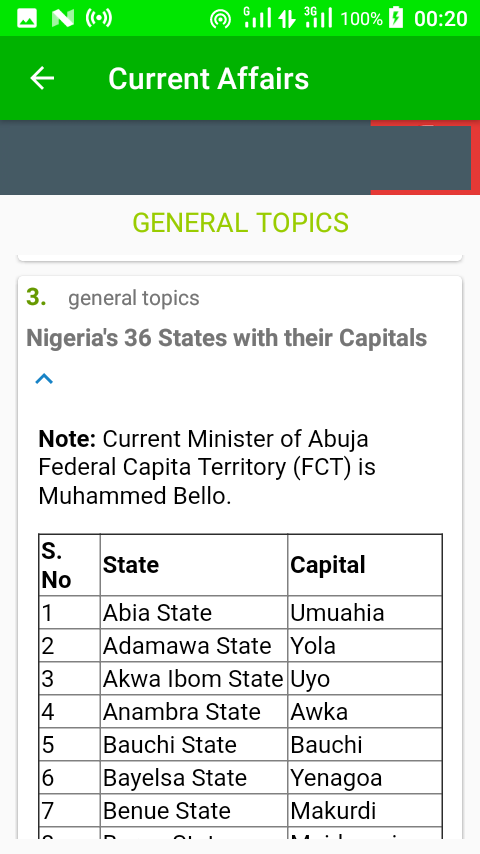Image resolution: width=480 pixels, height=854 pixels.
Task: Tap the G network signal bars icon
Action: [257, 18]
